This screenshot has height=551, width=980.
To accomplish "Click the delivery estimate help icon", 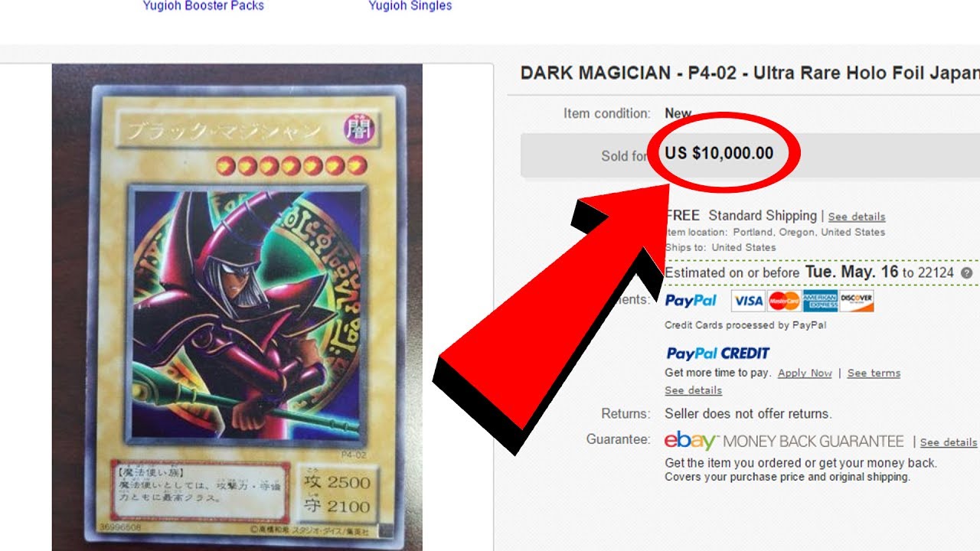I will pos(967,273).
